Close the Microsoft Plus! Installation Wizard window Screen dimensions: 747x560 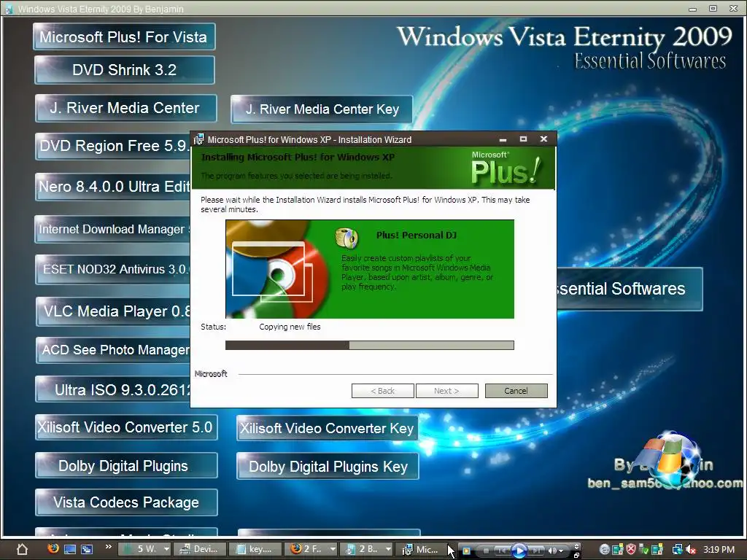(543, 139)
